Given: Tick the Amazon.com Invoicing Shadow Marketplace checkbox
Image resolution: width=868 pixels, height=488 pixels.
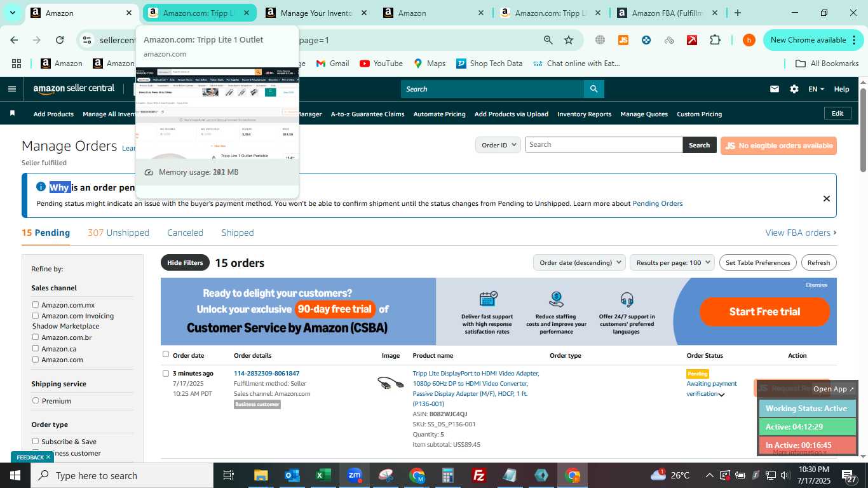Looking at the screenshot, I should (x=36, y=316).
